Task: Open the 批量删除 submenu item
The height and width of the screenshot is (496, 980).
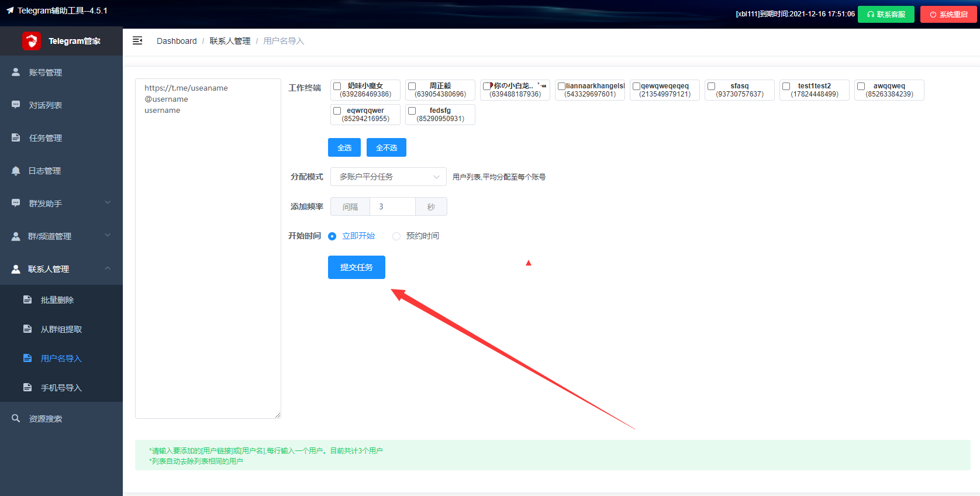Action: point(61,299)
